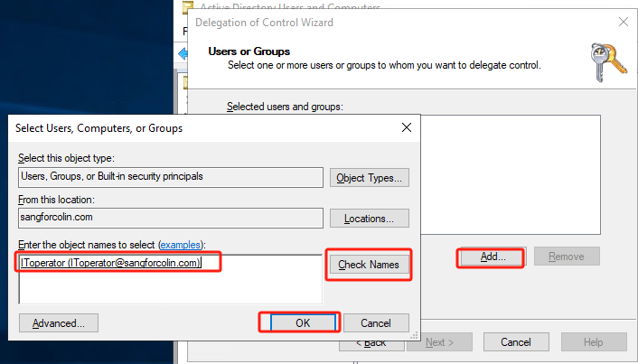638x364 pixels.
Task: Close the Select Users dialog with X
Action: pyautogui.click(x=406, y=127)
